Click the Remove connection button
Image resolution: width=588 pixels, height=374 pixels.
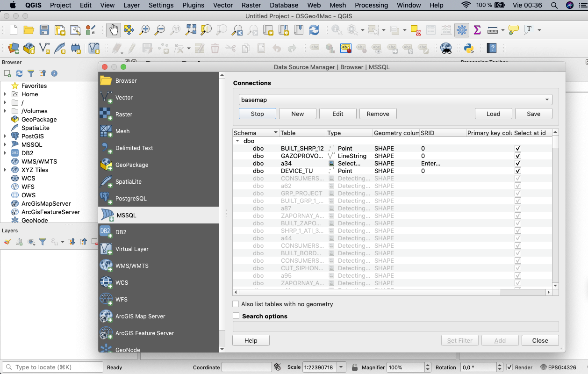coord(378,114)
